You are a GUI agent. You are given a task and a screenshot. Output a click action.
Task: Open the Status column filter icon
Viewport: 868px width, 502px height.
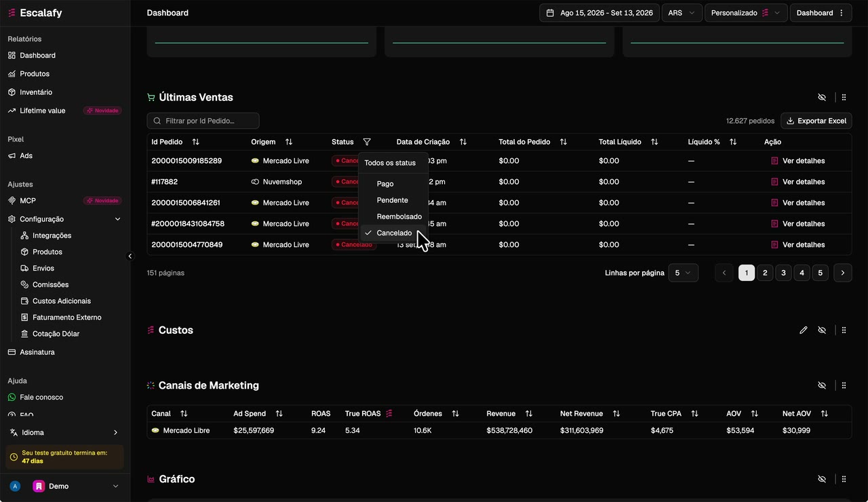pos(367,142)
